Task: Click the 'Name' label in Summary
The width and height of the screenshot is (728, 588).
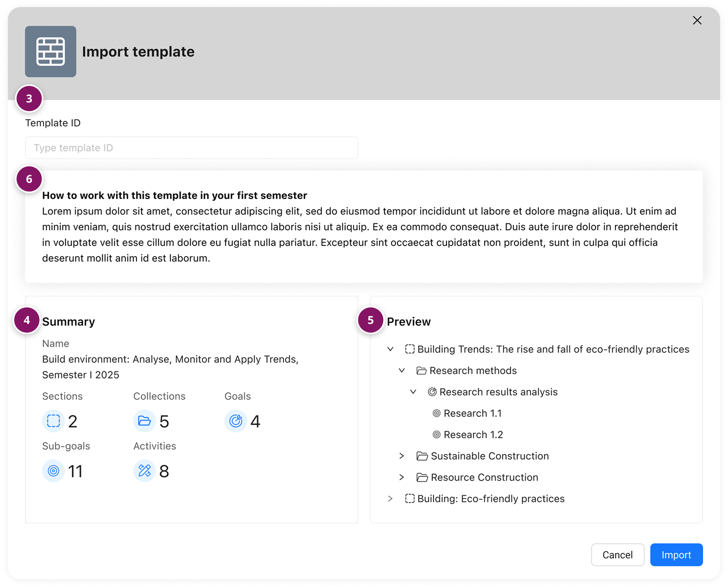Action: (x=56, y=344)
